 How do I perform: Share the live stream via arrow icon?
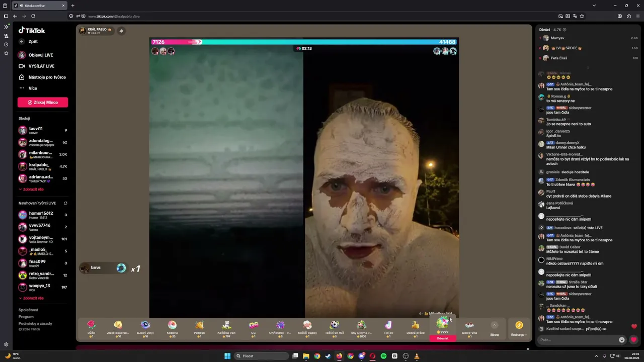point(121,31)
